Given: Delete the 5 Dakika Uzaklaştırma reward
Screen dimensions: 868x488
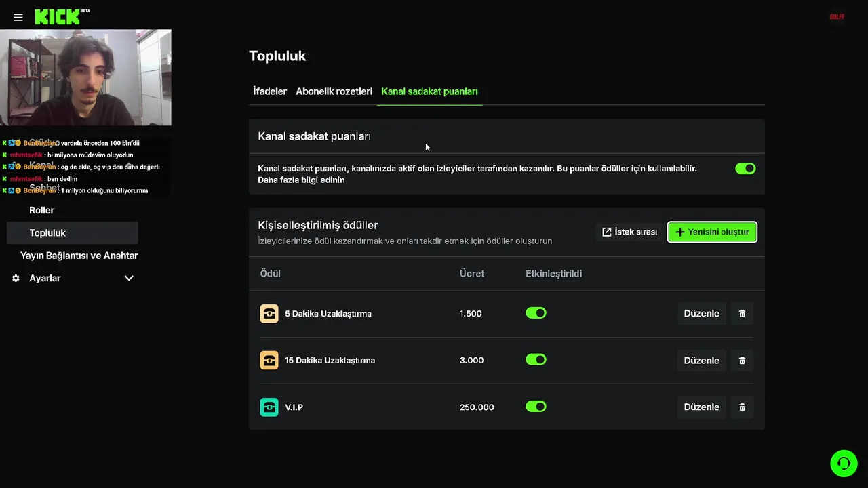Looking at the screenshot, I should (x=742, y=314).
